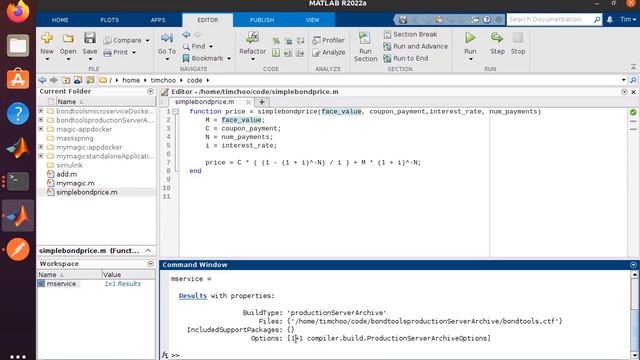Click the New file icon
This screenshot has width=640, height=360.
47,38
